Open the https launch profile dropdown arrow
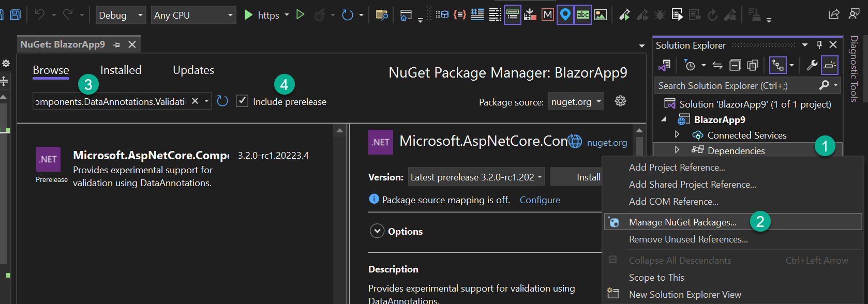This screenshot has height=304, width=868. [287, 15]
